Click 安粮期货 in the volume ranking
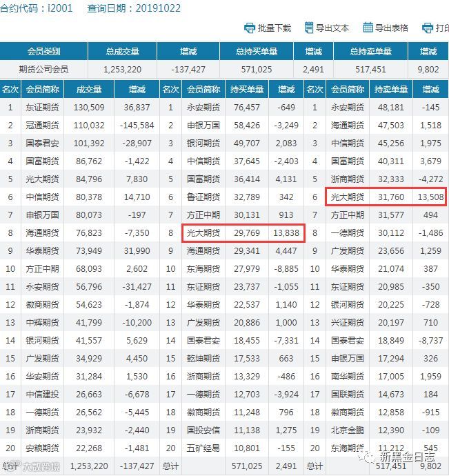The width and height of the screenshot is (449, 476). click(x=42, y=448)
